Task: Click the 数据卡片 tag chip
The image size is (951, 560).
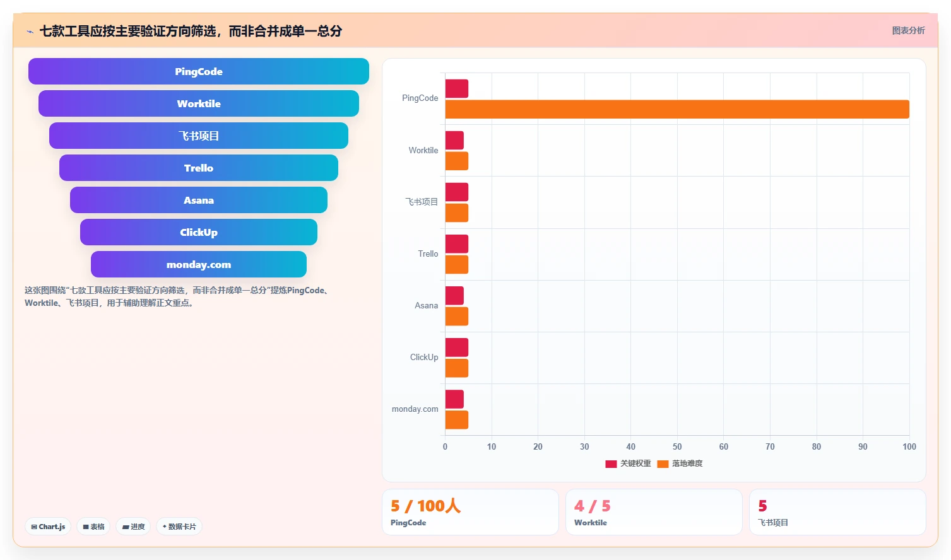Action: pyautogui.click(x=179, y=527)
